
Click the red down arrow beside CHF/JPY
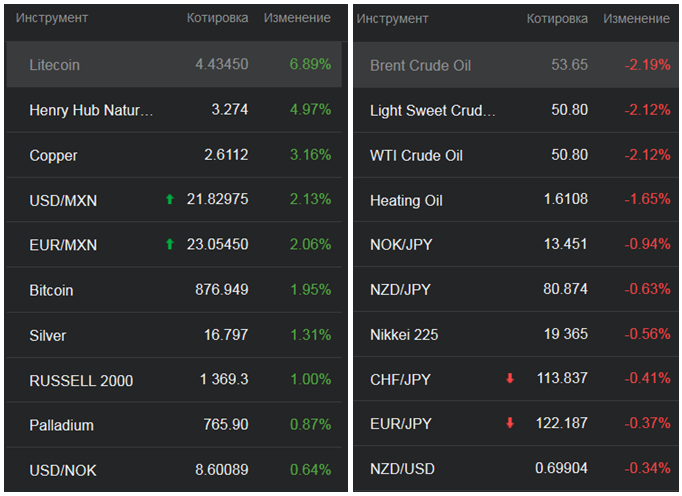(510, 378)
